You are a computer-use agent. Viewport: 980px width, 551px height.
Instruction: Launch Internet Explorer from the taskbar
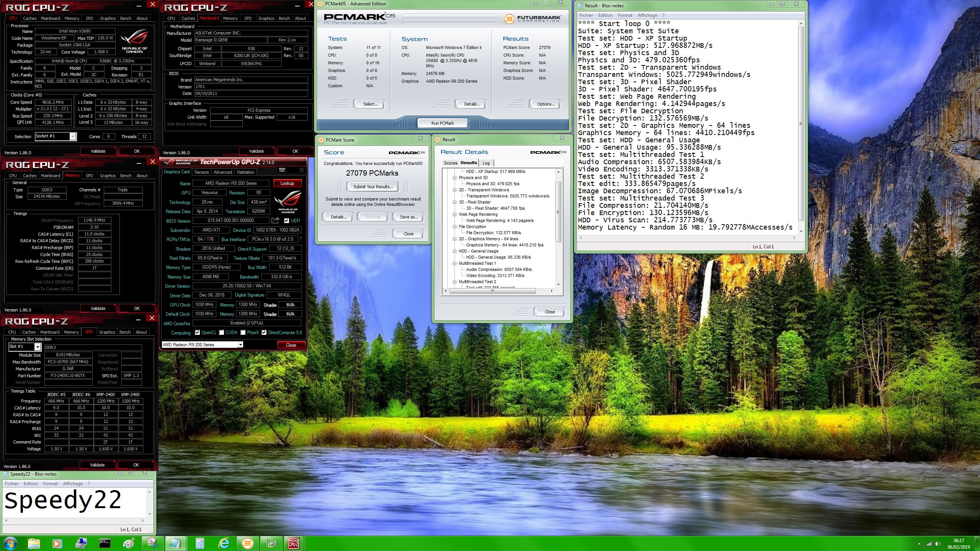[224, 543]
